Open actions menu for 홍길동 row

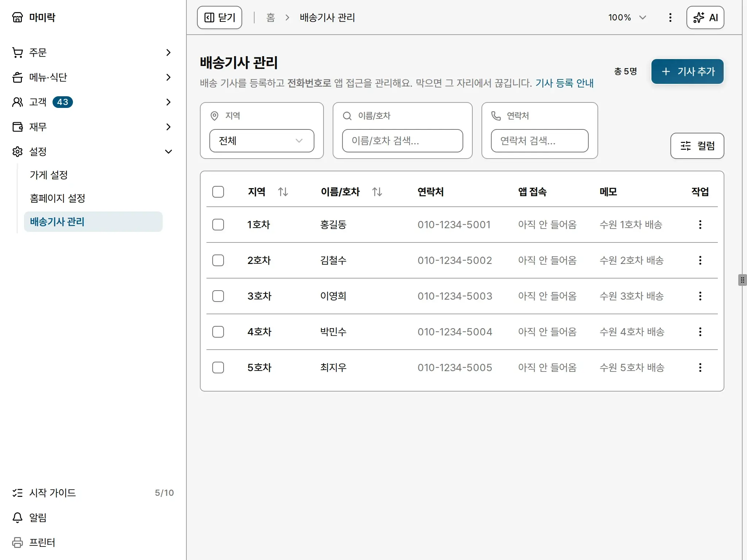tap(700, 225)
